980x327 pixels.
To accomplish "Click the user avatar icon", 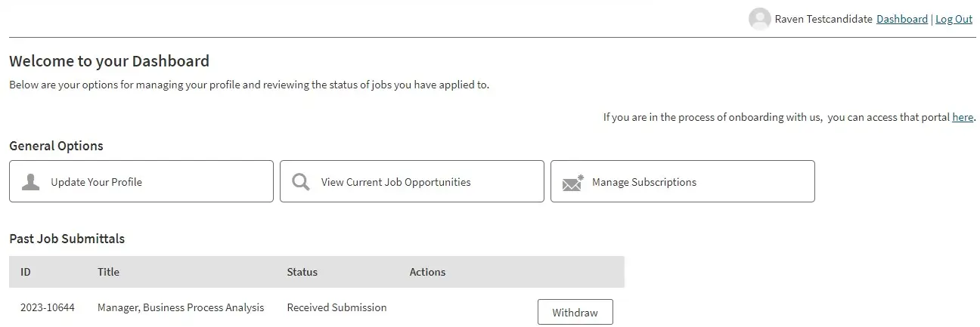I will (759, 20).
